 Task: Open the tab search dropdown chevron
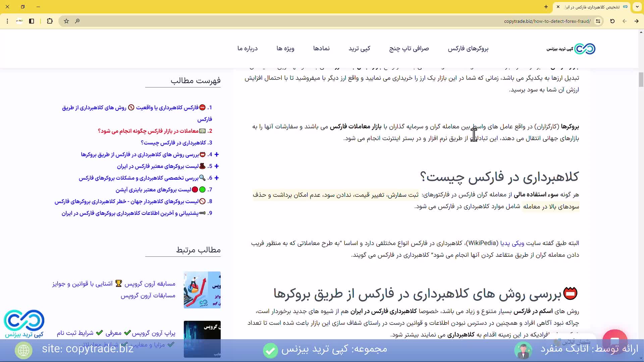click(637, 7)
